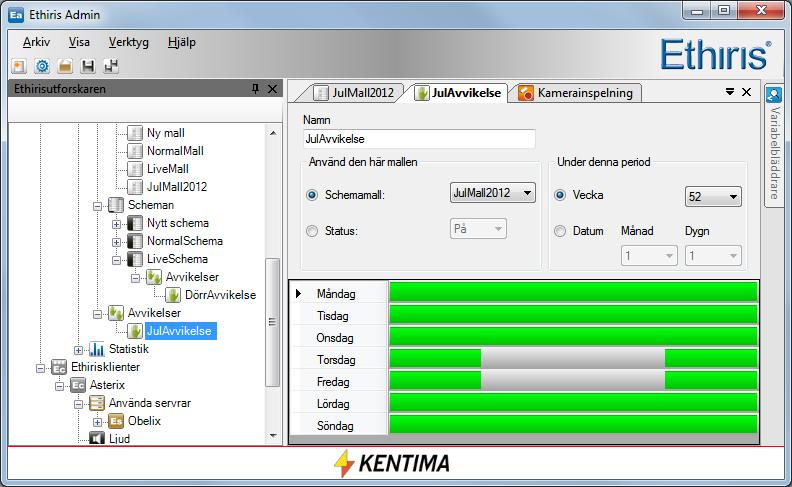792x487 pixels.
Task: Click the tree scroll down arrow
Action: point(273,435)
